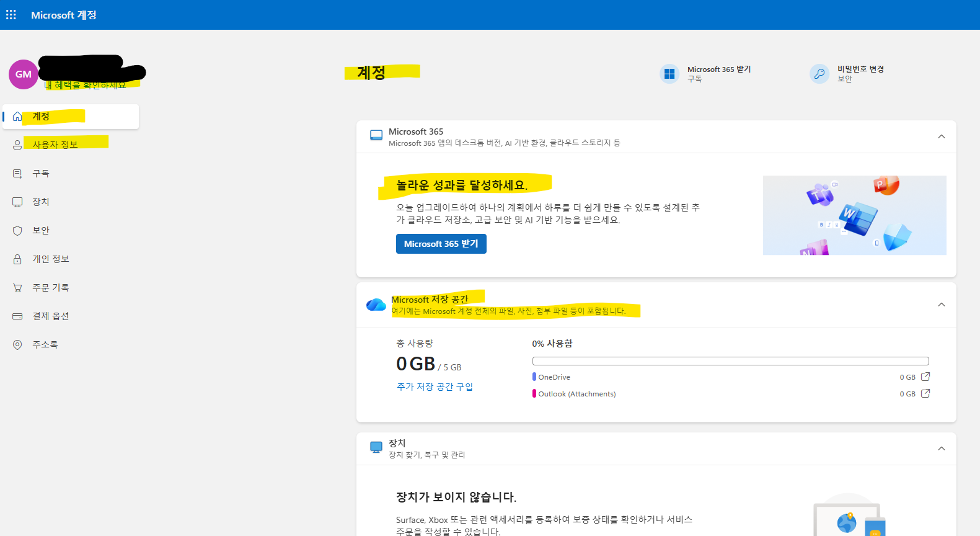Click the 0% 사용함 label
The width and height of the screenshot is (980, 536).
[x=552, y=344]
